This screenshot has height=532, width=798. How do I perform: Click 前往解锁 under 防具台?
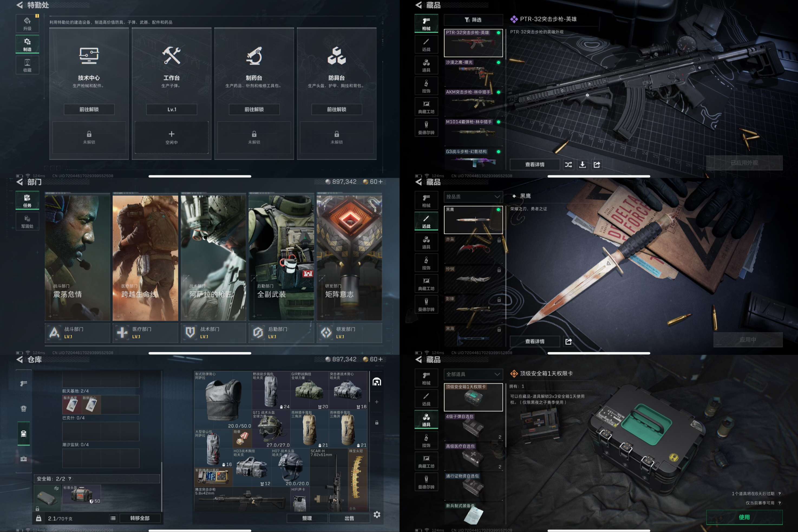point(337,109)
